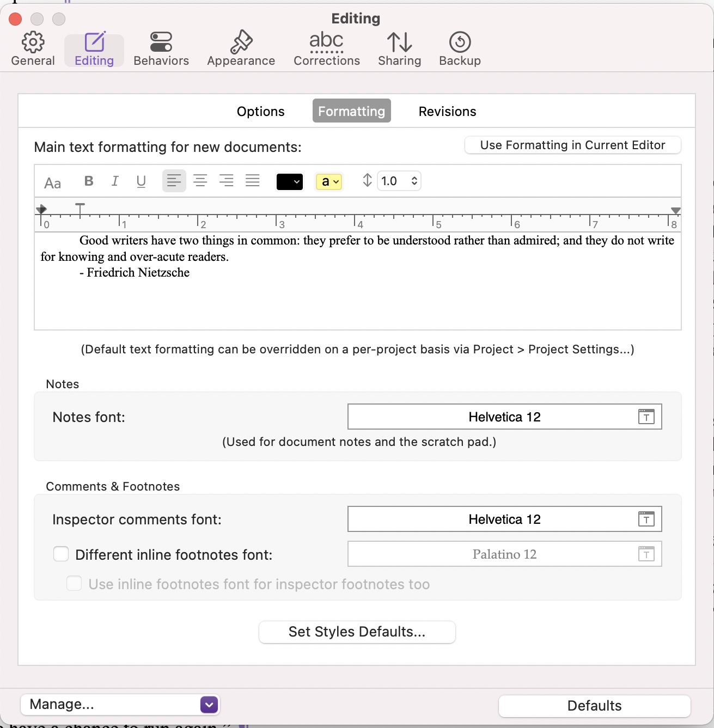Open the Sharing preferences pane
This screenshot has height=728, width=714.
coord(399,48)
